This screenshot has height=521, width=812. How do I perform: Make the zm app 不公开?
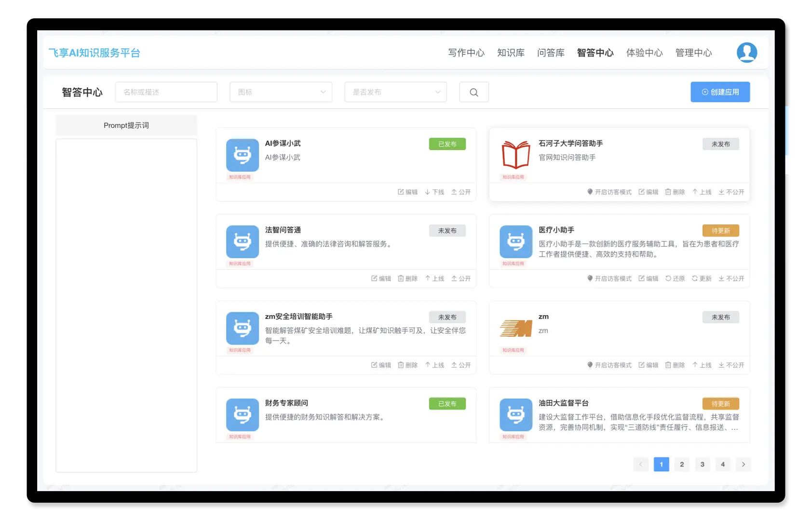click(731, 365)
